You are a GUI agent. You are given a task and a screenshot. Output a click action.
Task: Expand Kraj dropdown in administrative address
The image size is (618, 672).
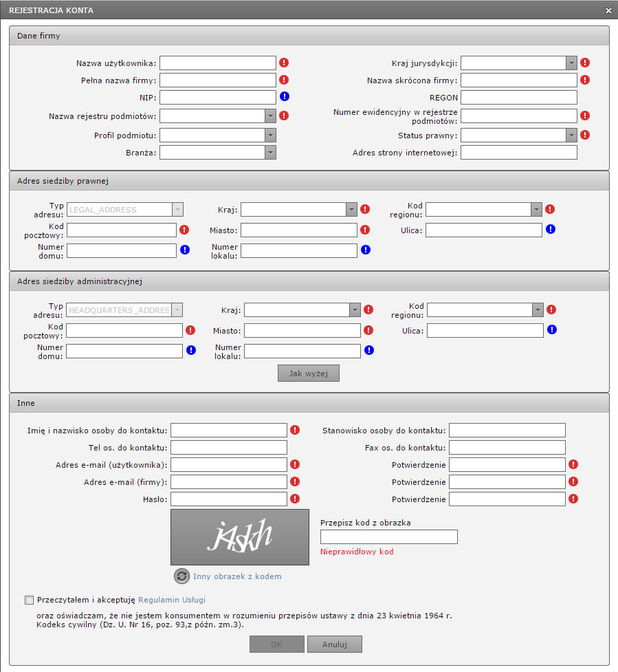355,310
